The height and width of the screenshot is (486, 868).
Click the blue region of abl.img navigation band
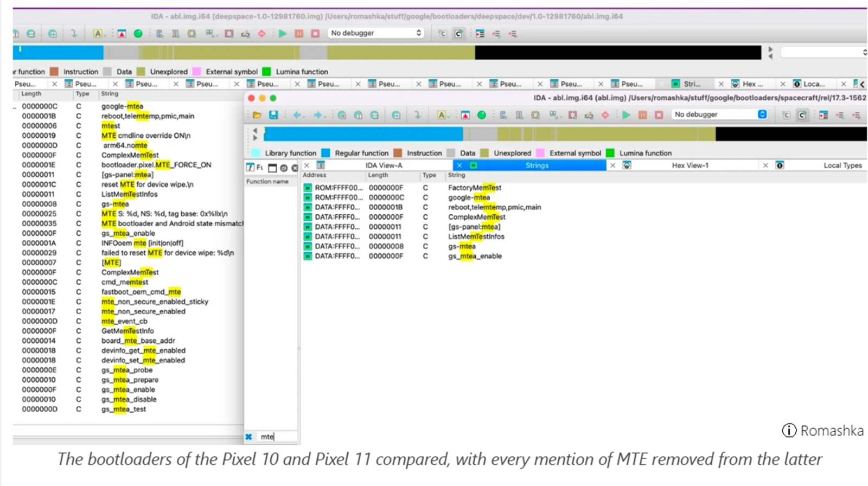point(363,134)
